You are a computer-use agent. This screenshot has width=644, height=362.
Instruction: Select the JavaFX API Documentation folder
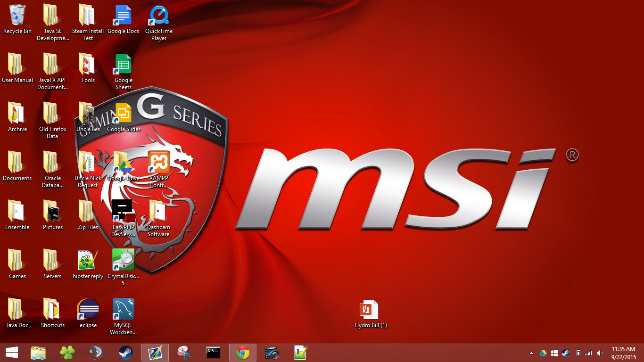[53, 72]
